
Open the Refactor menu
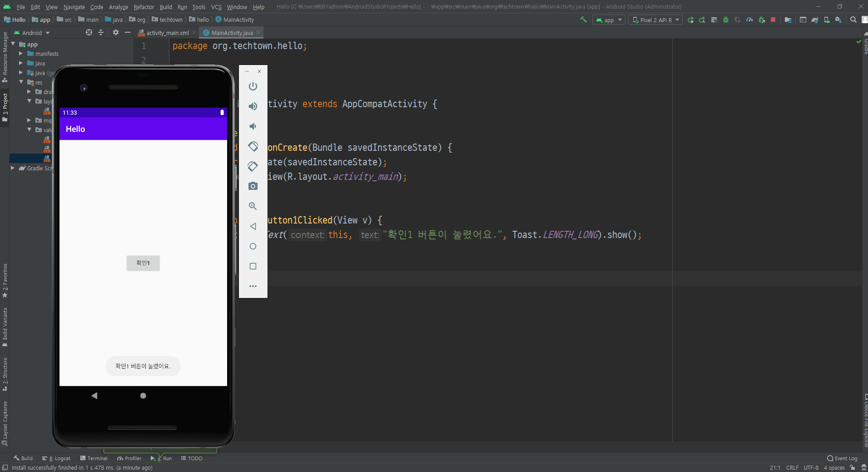coord(144,7)
